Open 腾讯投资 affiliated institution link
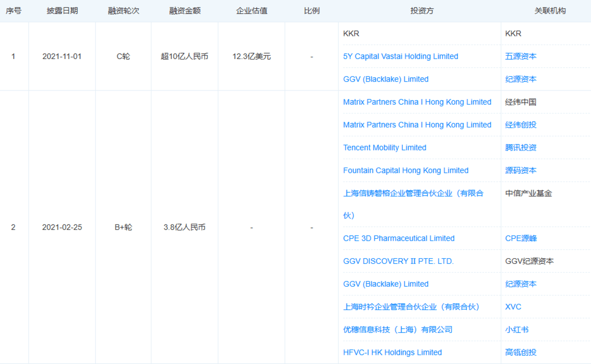This screenshot has width=591, height=364. 521,148
